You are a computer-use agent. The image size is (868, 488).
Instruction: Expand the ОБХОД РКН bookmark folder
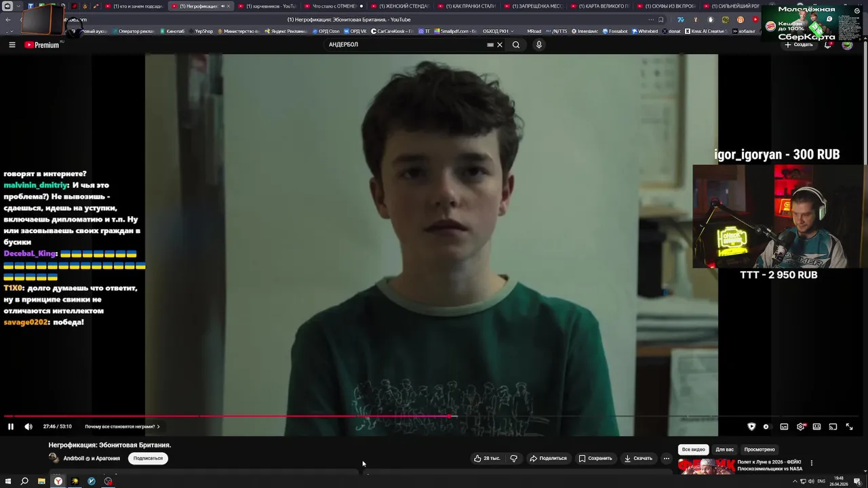(497, 31)
